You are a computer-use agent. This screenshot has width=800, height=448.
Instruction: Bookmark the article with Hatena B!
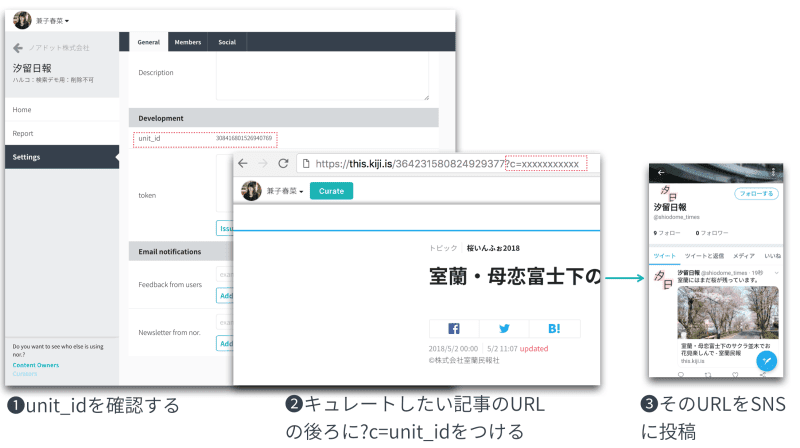(x=554, y=329)
